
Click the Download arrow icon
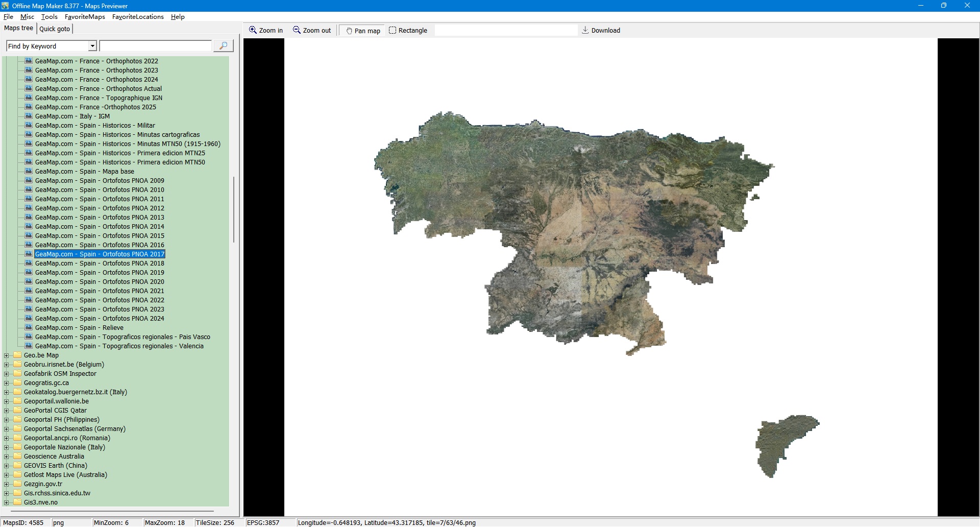(585, 30)
